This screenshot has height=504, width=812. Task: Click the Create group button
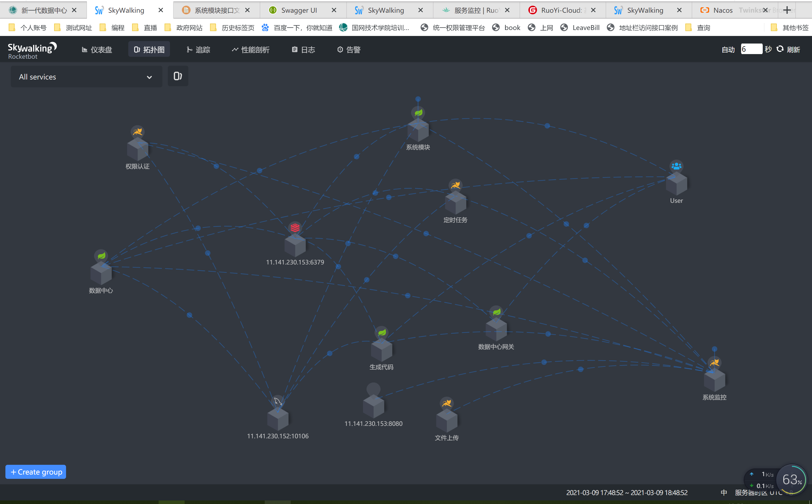[36, 472]
